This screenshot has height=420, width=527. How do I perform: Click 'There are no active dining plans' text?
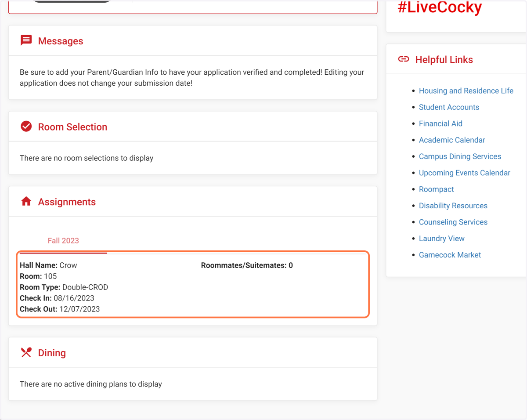[x=91, y=384]
